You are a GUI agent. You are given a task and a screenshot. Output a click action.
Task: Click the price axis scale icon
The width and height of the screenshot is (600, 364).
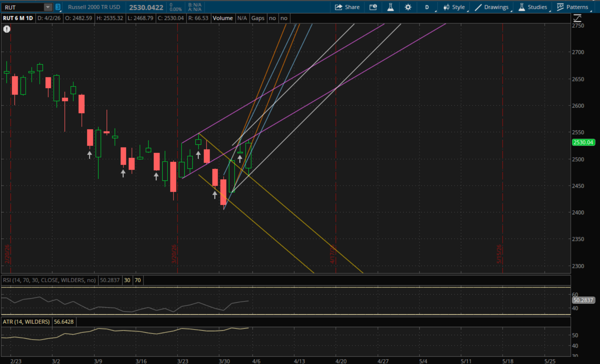pyautogui.click(x=577, y=18)
